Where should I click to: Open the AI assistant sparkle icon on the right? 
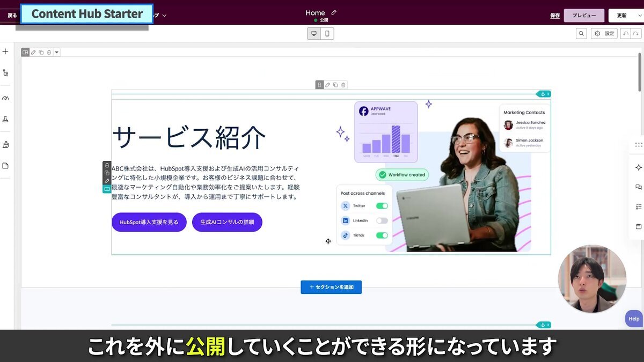(639, 167)
